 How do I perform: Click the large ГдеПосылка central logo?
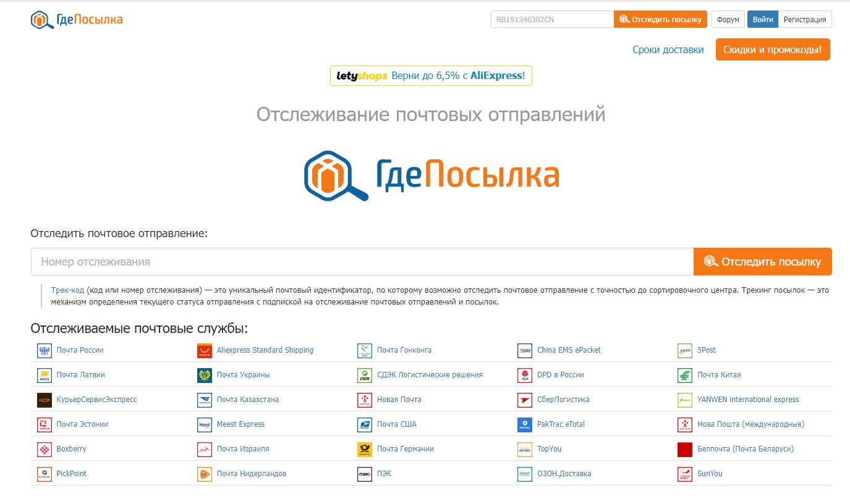point(431,175)
